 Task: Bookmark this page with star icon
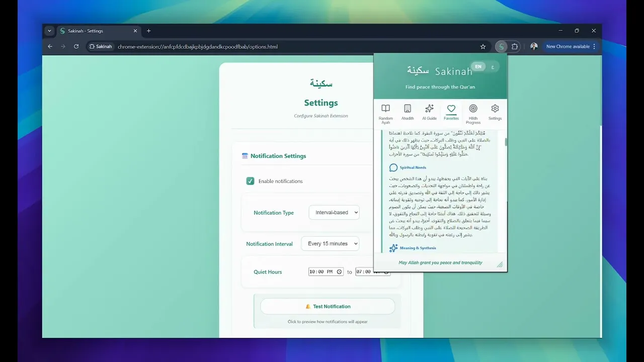coord(483,47)
